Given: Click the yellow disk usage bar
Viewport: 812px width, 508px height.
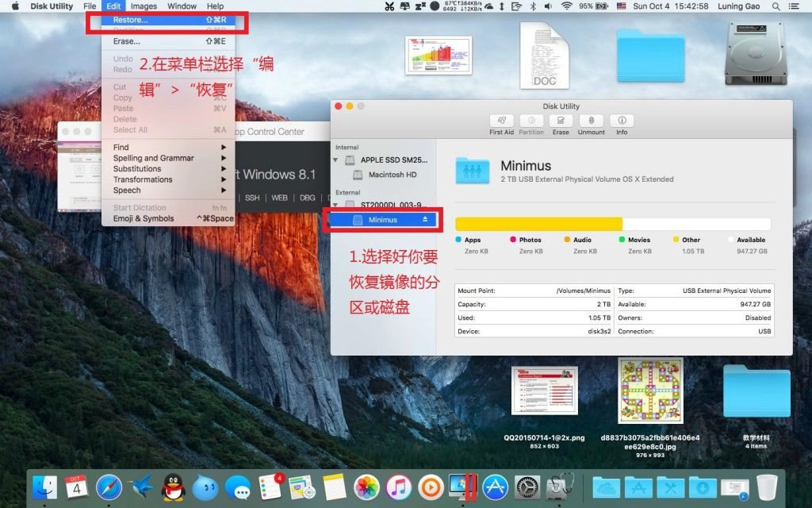Looking at the screenshot, I should pyautogui.click(x=538, y=223).
